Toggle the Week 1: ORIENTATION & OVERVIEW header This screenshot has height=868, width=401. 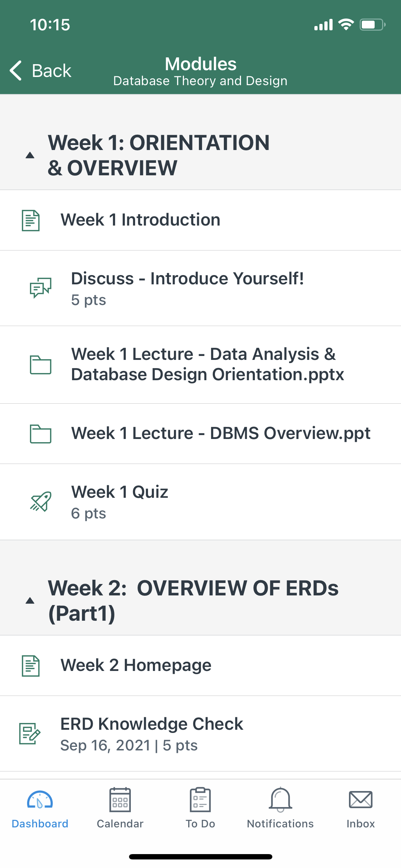pos(159,155)
